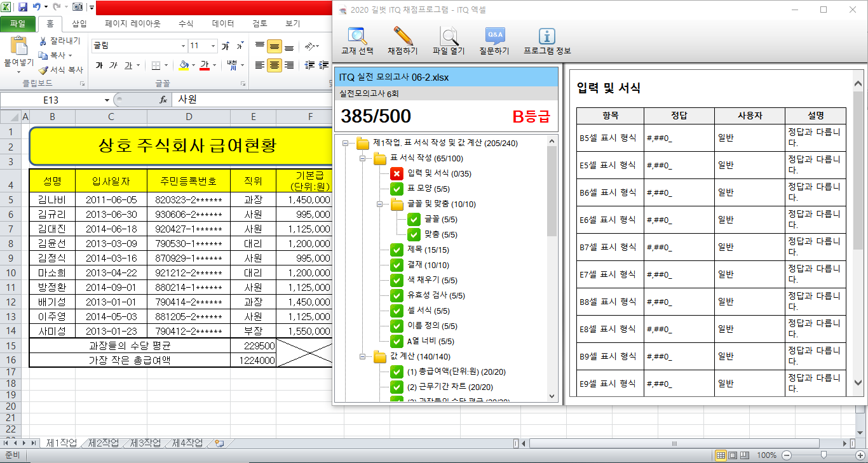The image size is (868, 463).
Task: Click the 서식 복사 format painter
Action: 60,70
